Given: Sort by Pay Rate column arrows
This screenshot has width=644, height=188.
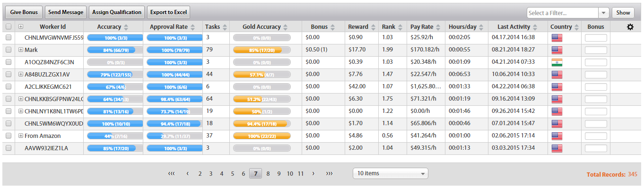Looking at the screenshot, I should (438, 27).
